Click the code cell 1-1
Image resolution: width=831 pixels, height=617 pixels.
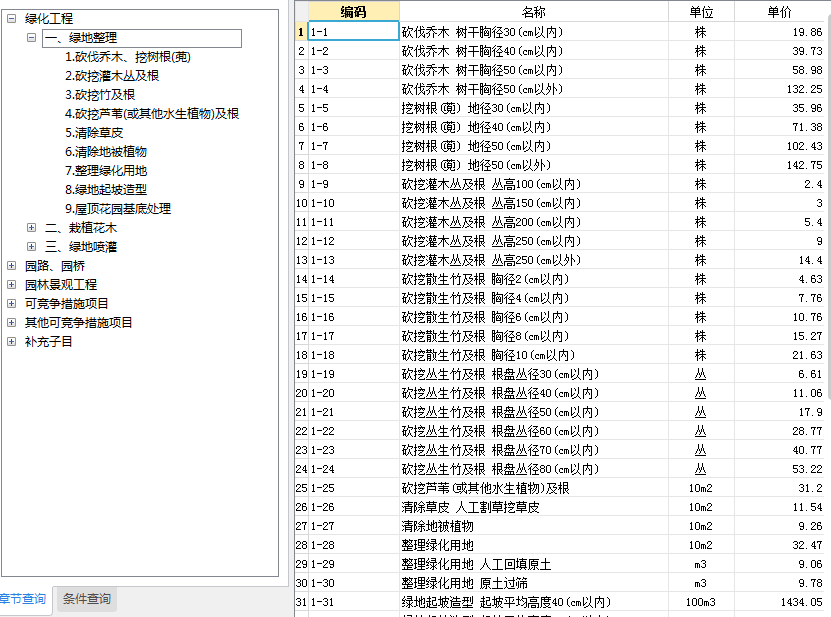coord(353,31)
